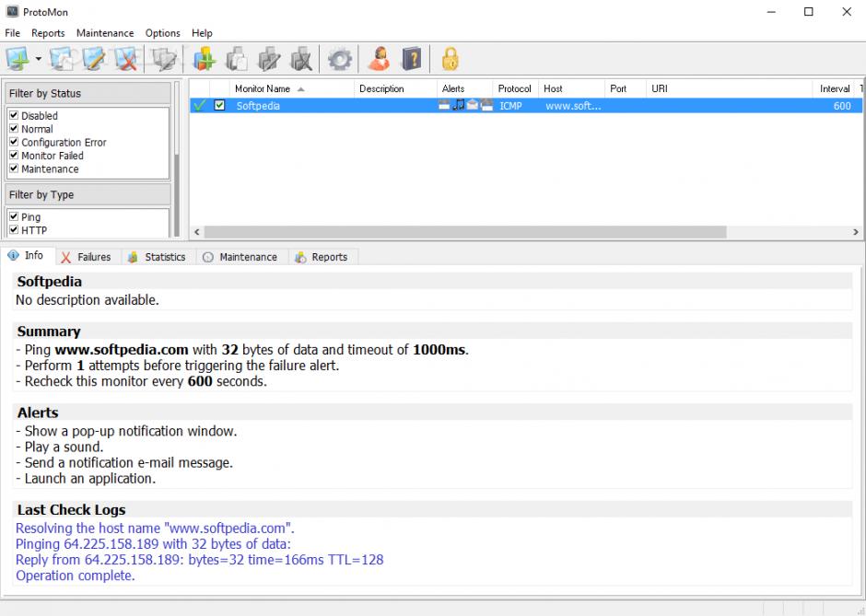This screenshot has width=866, height=616.
Task: Click the 'Operation complete.' log line
Action: point(76,575)
